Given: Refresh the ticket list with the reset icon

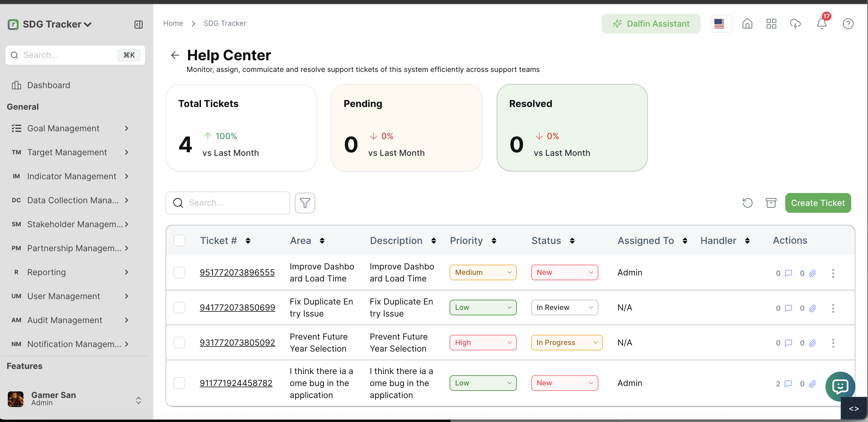Looking at the screenshot, I should click(x=747, y=203).
